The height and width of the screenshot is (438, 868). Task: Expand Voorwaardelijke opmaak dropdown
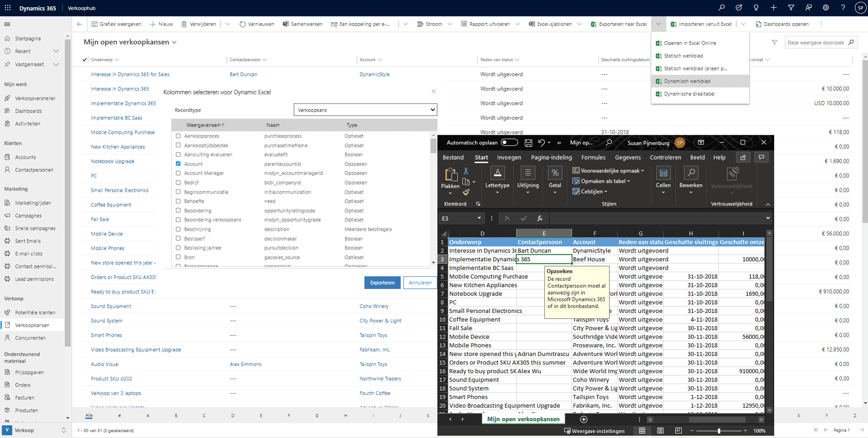click(x=608, y=170)
